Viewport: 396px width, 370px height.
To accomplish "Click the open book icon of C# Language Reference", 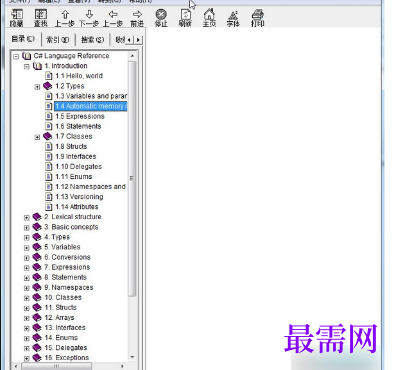I will 26,56.
